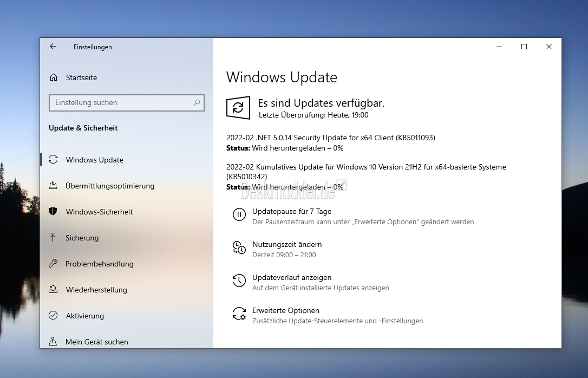Focus the Einstellung suchen search field

coord(126,103)
